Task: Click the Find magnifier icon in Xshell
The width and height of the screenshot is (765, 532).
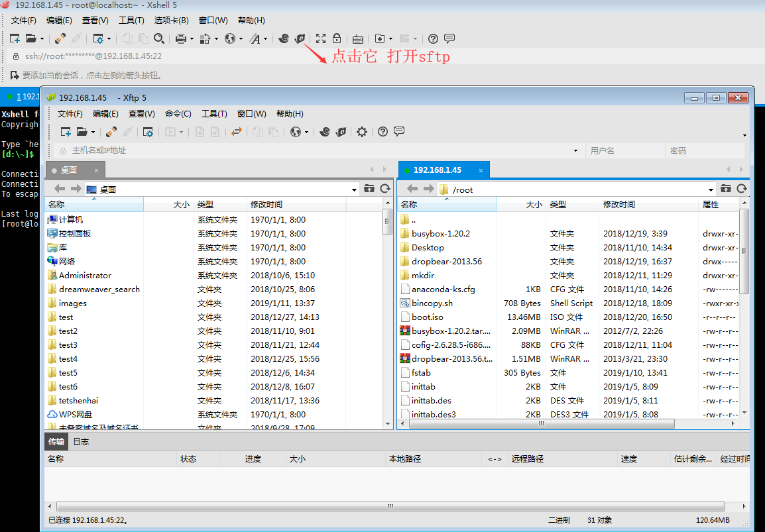Action: coord(159,38)
